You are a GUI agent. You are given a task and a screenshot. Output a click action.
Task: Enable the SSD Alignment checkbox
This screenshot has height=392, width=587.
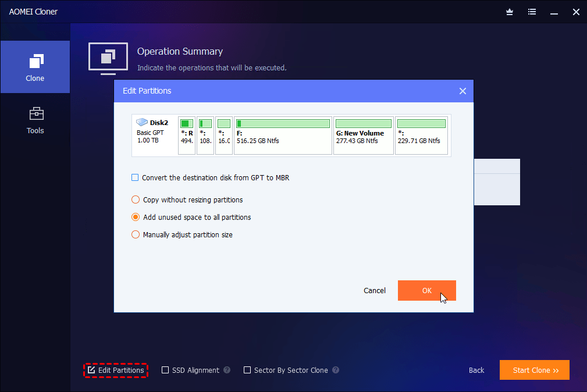tap(165, 370)
